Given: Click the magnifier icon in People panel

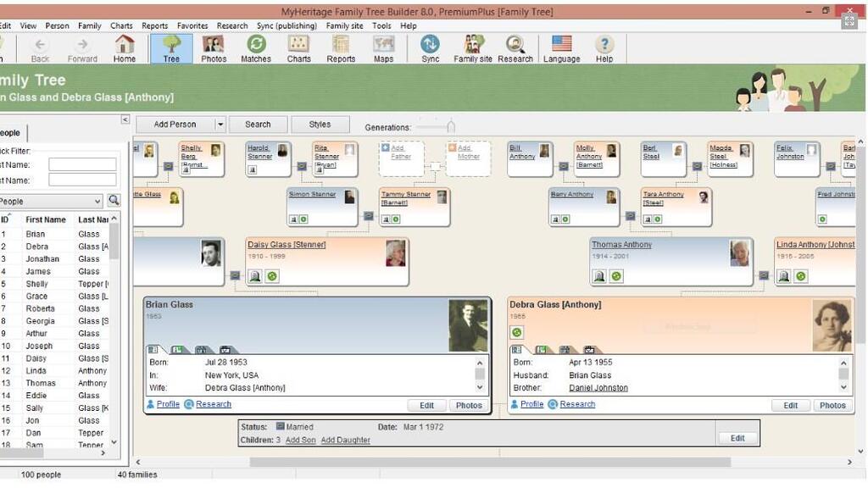Looking at the screenshot, I should pos(113,201).
